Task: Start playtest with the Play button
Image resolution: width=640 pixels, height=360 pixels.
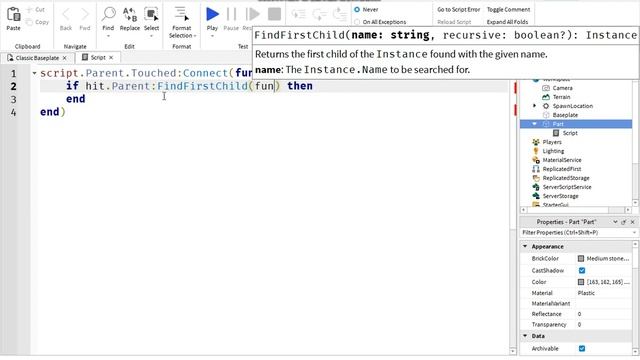Action: click(212, 14)
